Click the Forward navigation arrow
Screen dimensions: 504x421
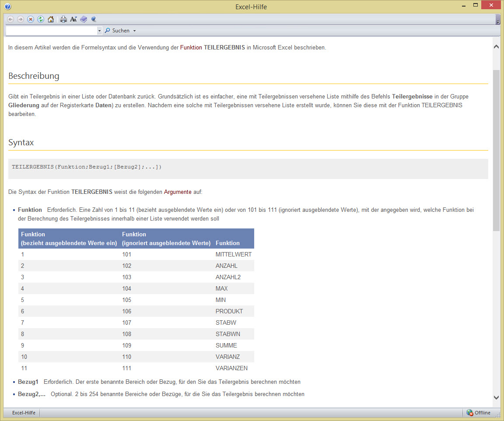(21, 19)
